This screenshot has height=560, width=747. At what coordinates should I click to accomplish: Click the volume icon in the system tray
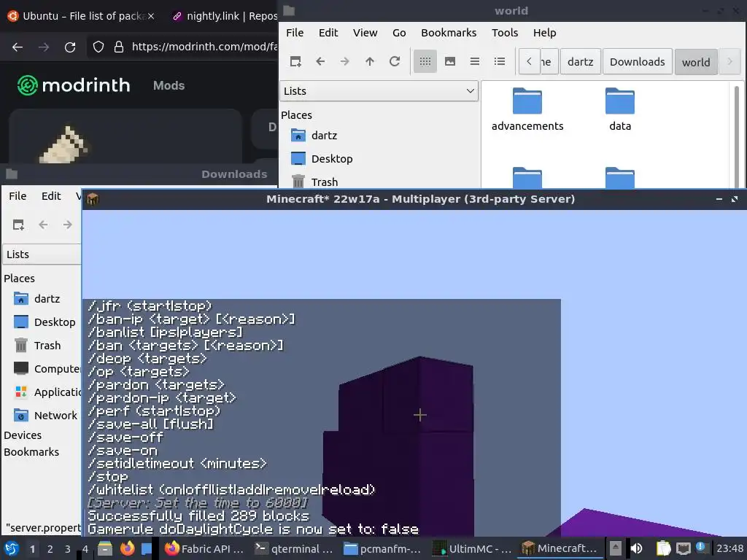click(636, 548)
